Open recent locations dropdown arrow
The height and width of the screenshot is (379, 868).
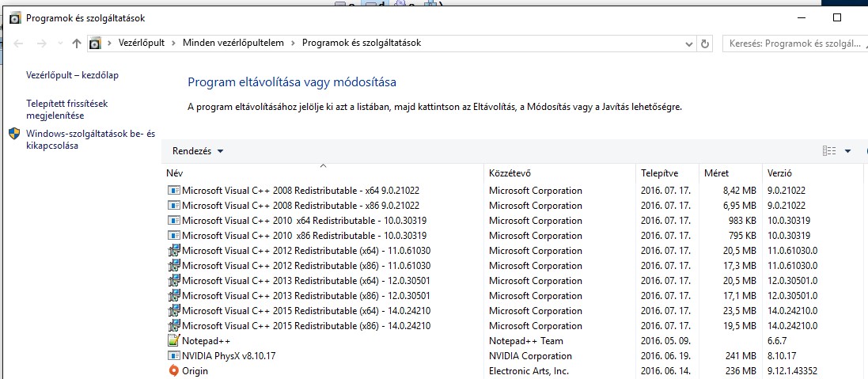coord(60,44)
